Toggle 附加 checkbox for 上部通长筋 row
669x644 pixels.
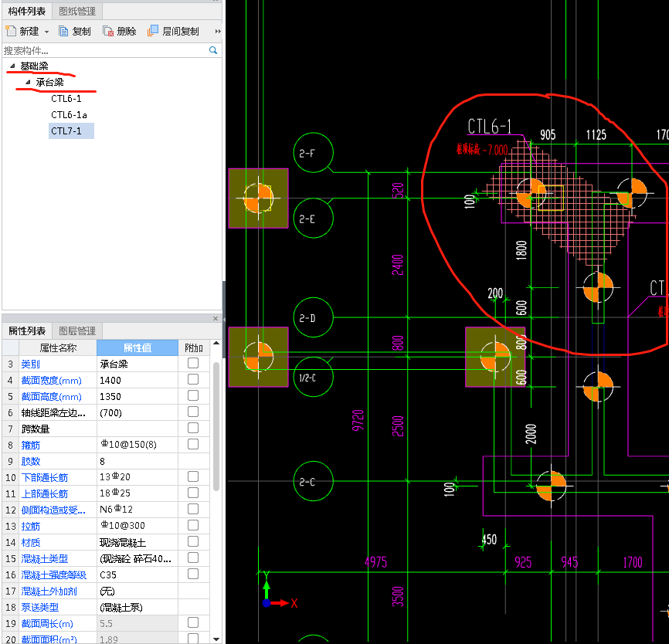point(193,493)
